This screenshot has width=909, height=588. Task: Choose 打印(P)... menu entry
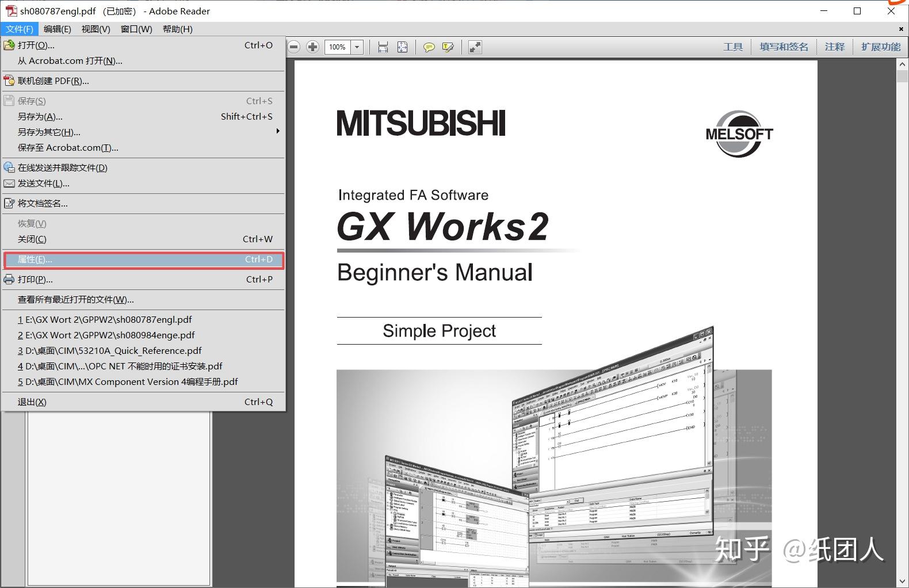(x=143, y=279)
